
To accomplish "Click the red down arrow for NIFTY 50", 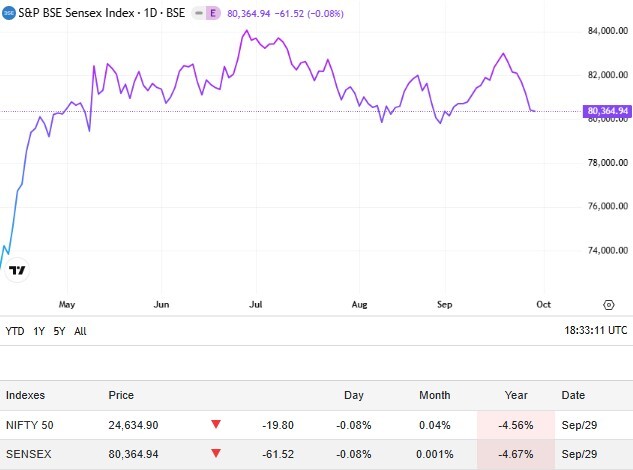I will (216, 425).
